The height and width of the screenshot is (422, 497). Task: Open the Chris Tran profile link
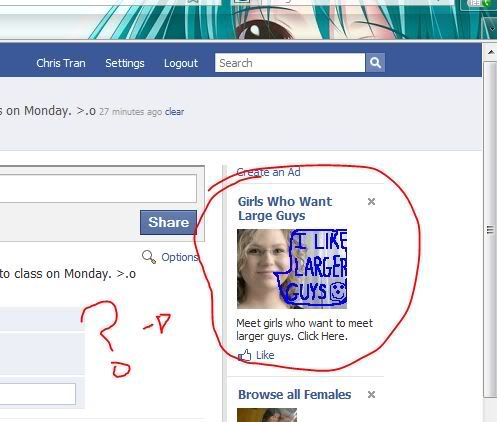[61, 63]
